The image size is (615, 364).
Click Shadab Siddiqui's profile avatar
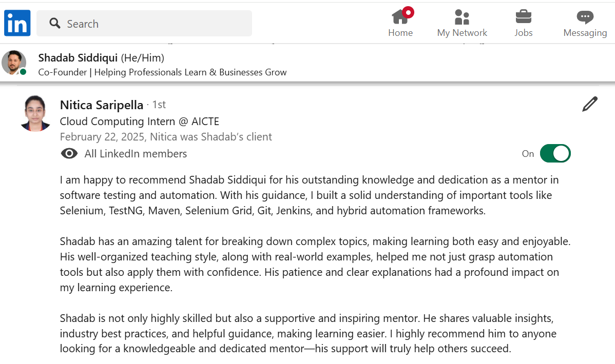coord(14,63)
